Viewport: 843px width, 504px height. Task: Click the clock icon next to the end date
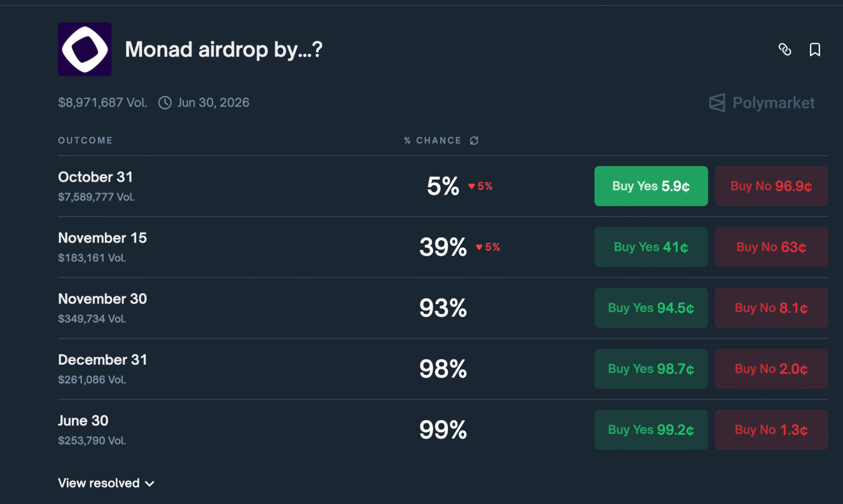(164, 103)
